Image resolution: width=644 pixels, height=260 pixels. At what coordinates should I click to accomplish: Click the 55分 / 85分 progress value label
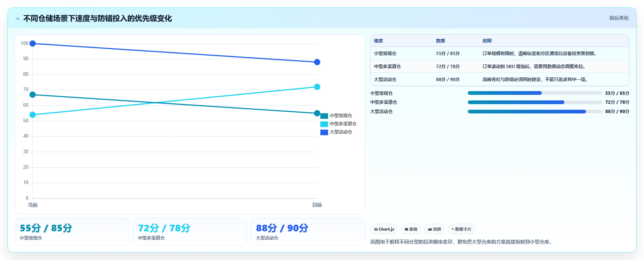click(x=617, y=93)
